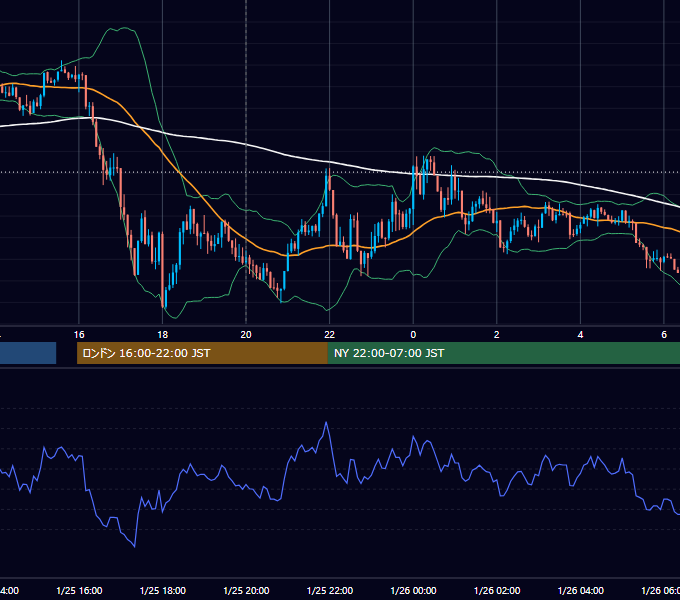Click the 22 hour label on price chart
Screen dimensions: 680x600
click(330, 335)
